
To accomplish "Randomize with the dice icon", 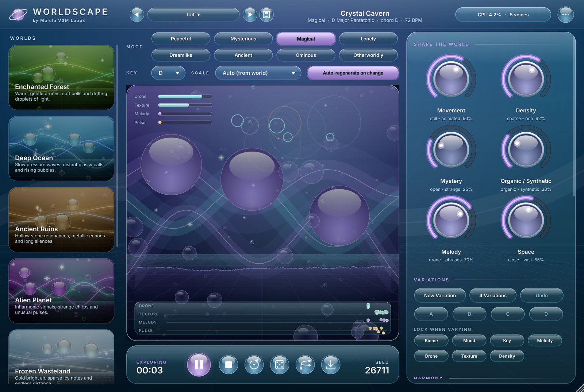I will coord(280,364).
